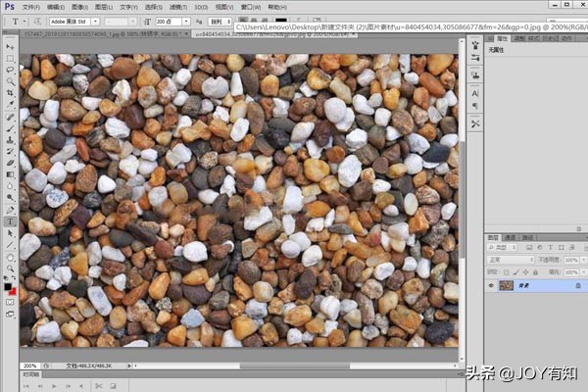Viewport: 588px width, 392px height.
Task: Select the Move tool in the toolbox
Action: click(x=10, y=46)
